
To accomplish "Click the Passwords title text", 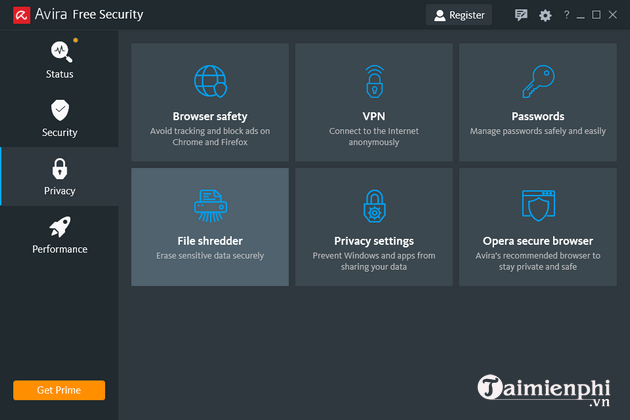I will click(x=538, y=116).
